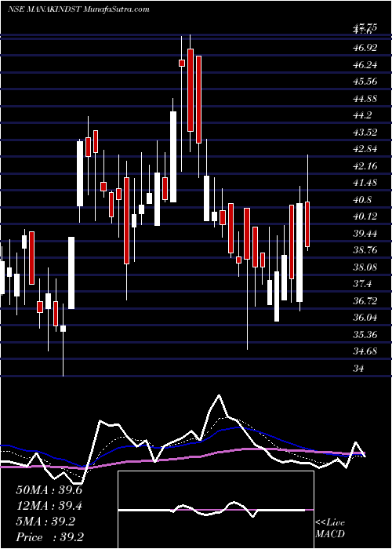Click the tallest red candlestick near the peak

(x=199, y=100)
